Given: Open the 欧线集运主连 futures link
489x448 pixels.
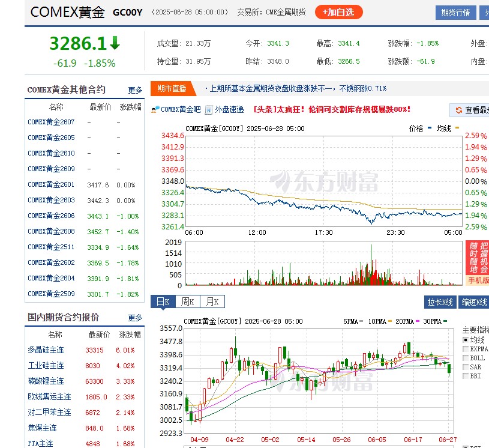Looking at the screenshot, I should [50, 397].
